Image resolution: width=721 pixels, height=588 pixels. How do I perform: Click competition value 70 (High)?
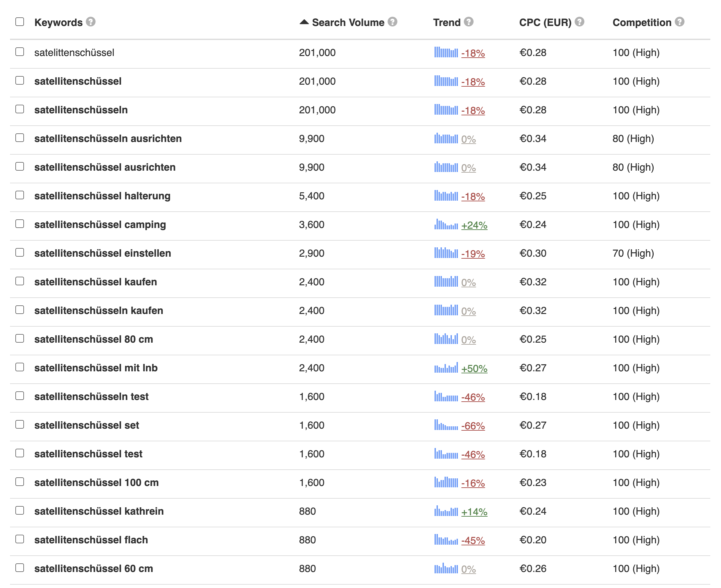[633, 253]
